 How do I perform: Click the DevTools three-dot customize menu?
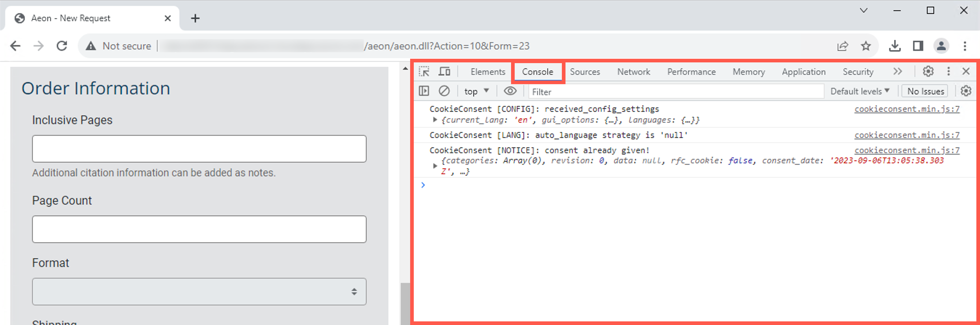tap(948, 71)
